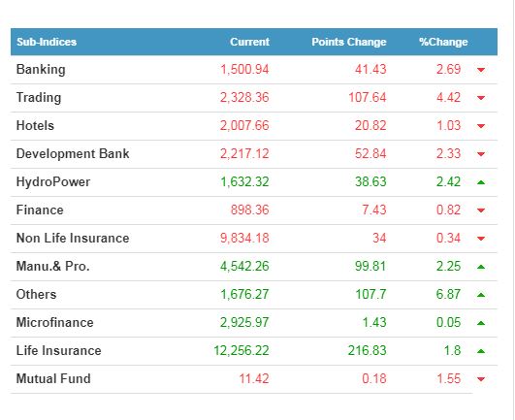
Task: Click the Points Change column header
Action: [x=349, y=42]
